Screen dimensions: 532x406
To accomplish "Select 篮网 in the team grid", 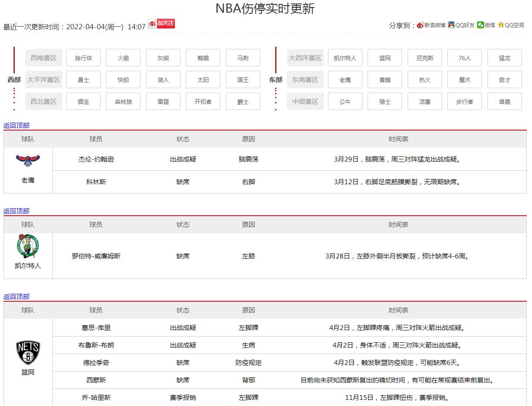I will [x=385, y=58].
